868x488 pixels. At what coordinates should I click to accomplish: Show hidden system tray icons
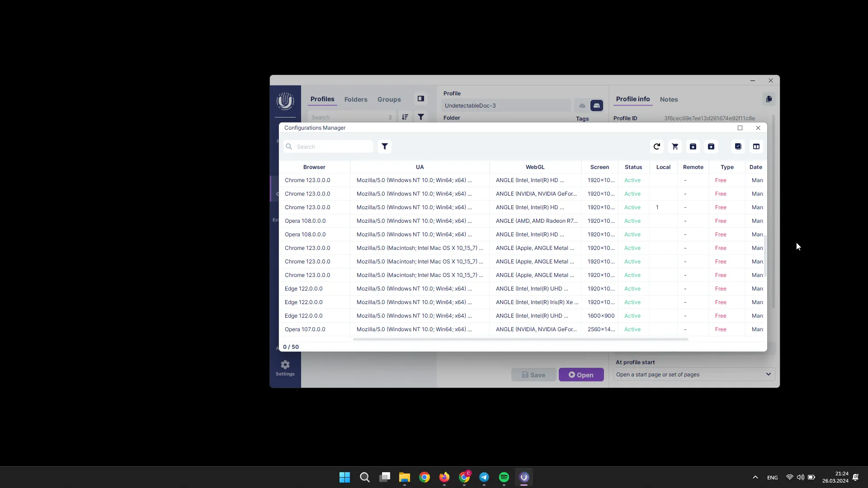pyautogui.click(x=755, y=477)
